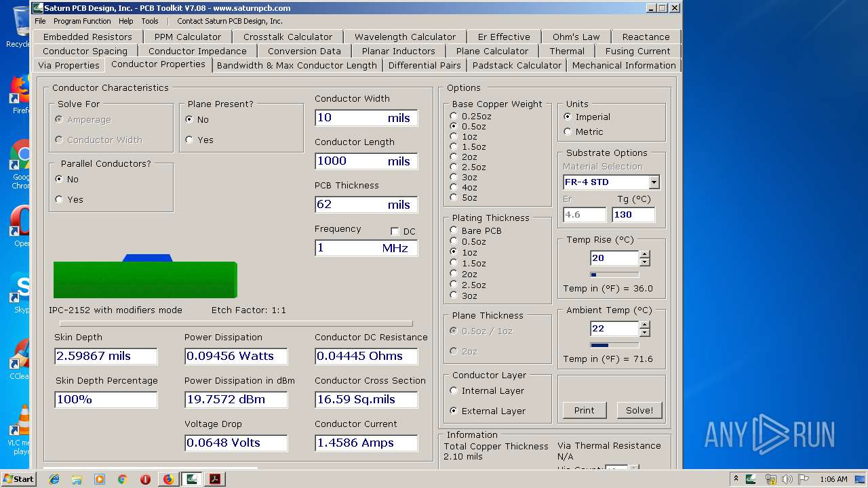Viewport: 868px width, 488px height.
Task: Click the Start button
Action: coord(18,479)
